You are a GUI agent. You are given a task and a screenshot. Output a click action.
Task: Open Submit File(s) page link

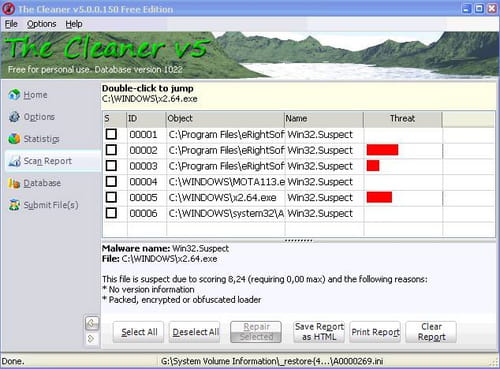[x=51, y=205]
